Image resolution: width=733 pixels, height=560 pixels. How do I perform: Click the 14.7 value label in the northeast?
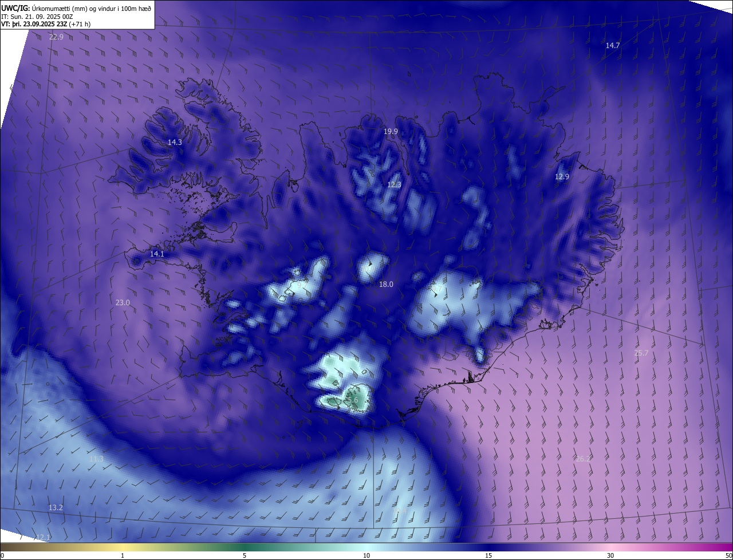click(x=613, y=45)
